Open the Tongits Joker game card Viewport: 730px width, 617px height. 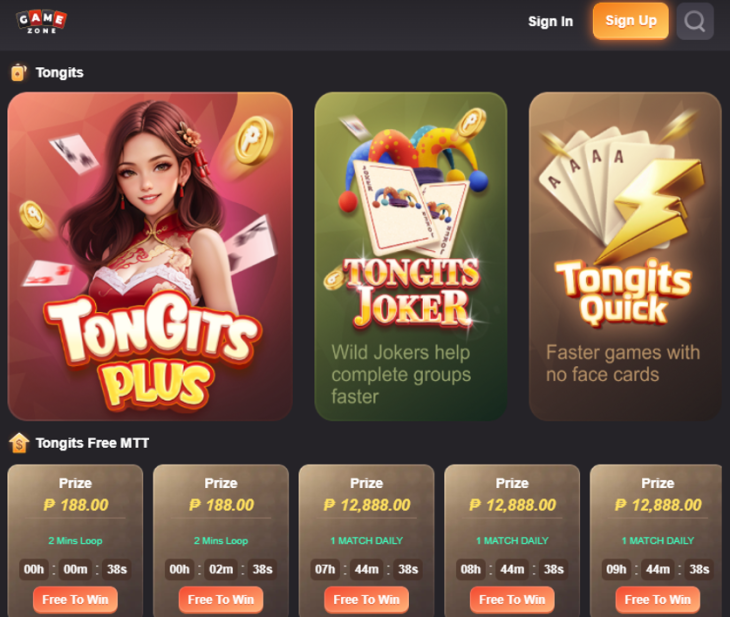click(x=411, y=256)
